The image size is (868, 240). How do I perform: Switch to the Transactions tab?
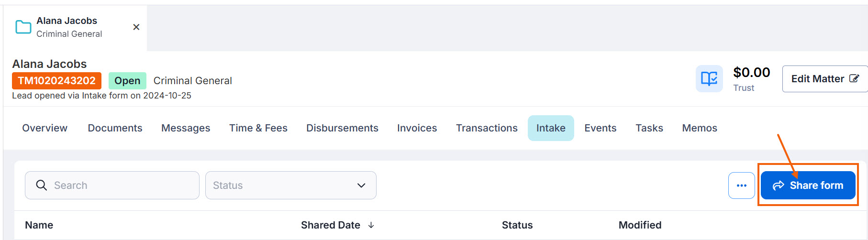[x=487, y=128]
